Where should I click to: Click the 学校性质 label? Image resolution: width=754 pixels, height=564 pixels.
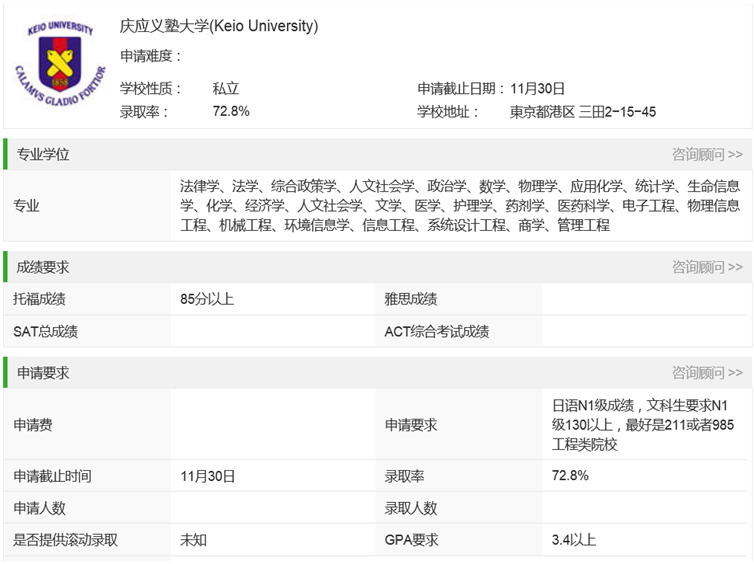pos(151,88)
